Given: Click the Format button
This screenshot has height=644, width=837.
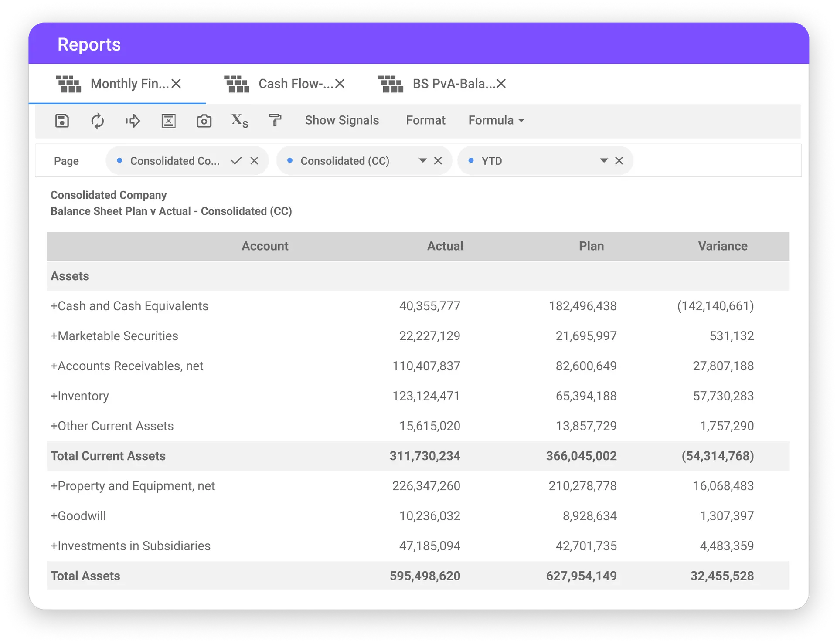Looking at the screenshot, I should coord(425,120).
